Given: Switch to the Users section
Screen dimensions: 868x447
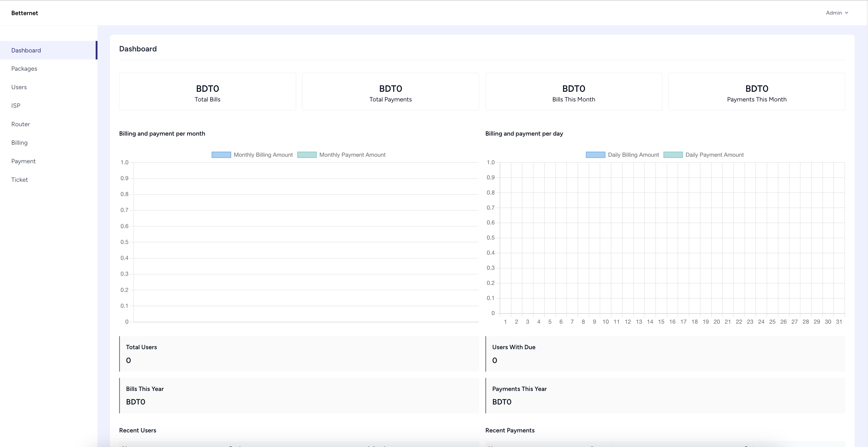Looking at the screenshot, I should point(19,87).
